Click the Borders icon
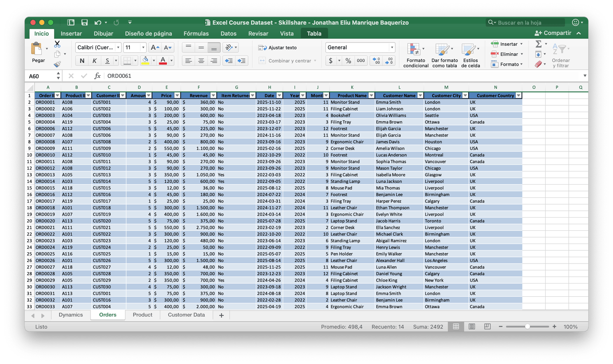The height and width of the screenshot is (364, 613). pos(127,61)
